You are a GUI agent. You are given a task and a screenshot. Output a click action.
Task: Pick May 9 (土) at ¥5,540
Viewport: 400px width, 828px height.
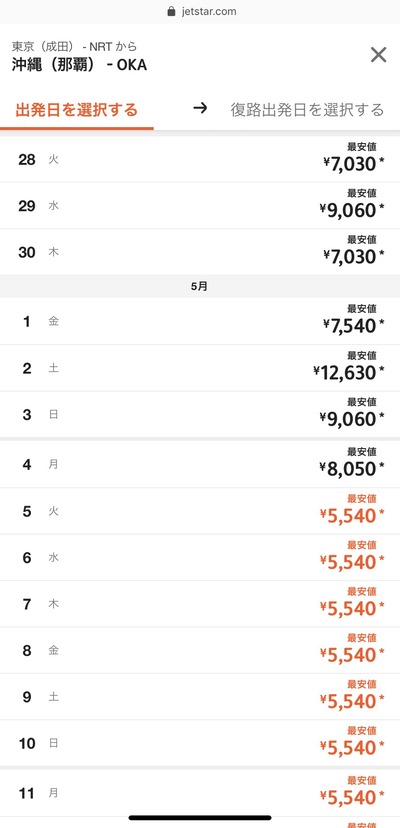(200, 697)
